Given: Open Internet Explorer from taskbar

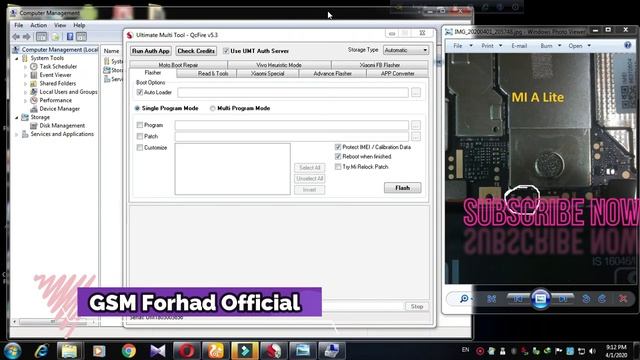Looking at the screenshot, I should tap(41, 351).
